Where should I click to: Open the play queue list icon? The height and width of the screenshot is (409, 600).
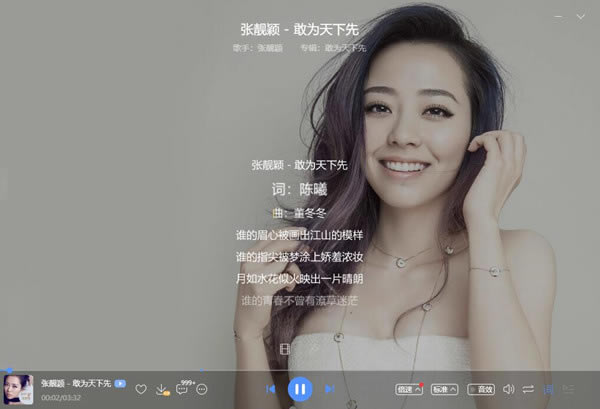(568, 389)
